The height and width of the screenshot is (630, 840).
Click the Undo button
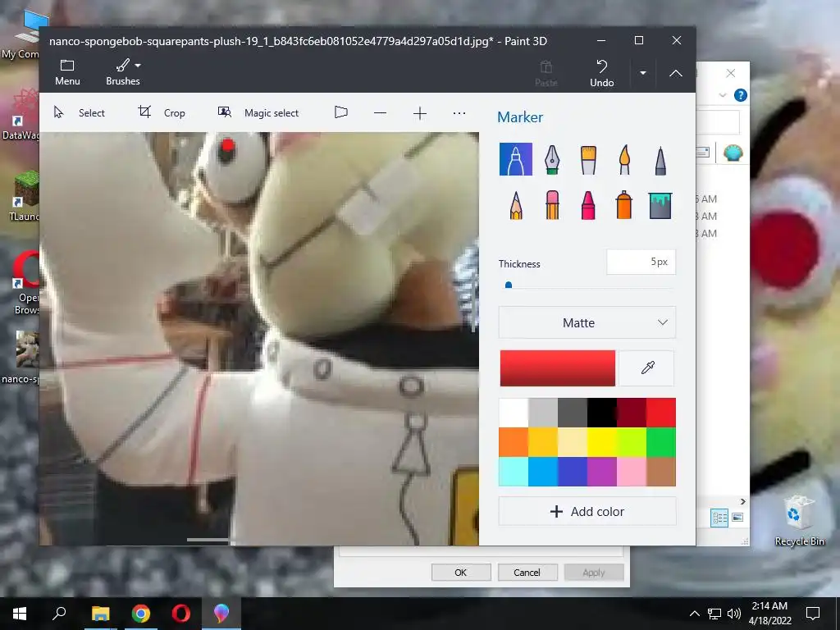click(x=601, y=73)
